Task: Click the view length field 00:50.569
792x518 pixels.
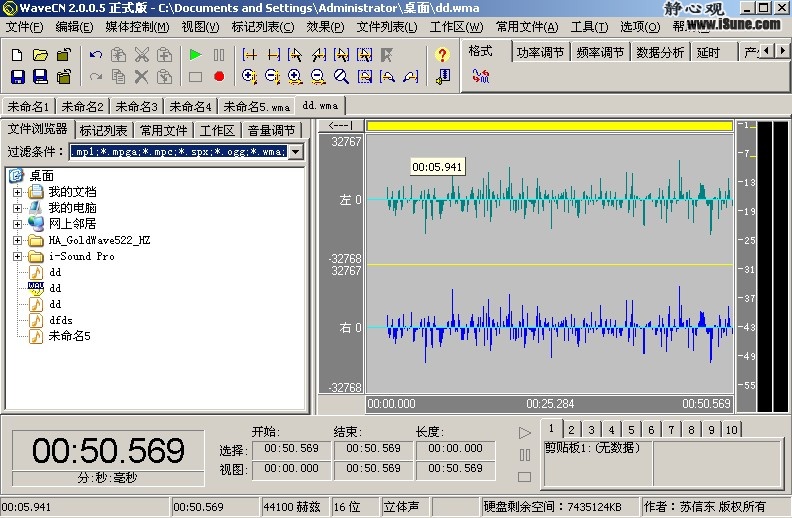Action: click(455, 469)
